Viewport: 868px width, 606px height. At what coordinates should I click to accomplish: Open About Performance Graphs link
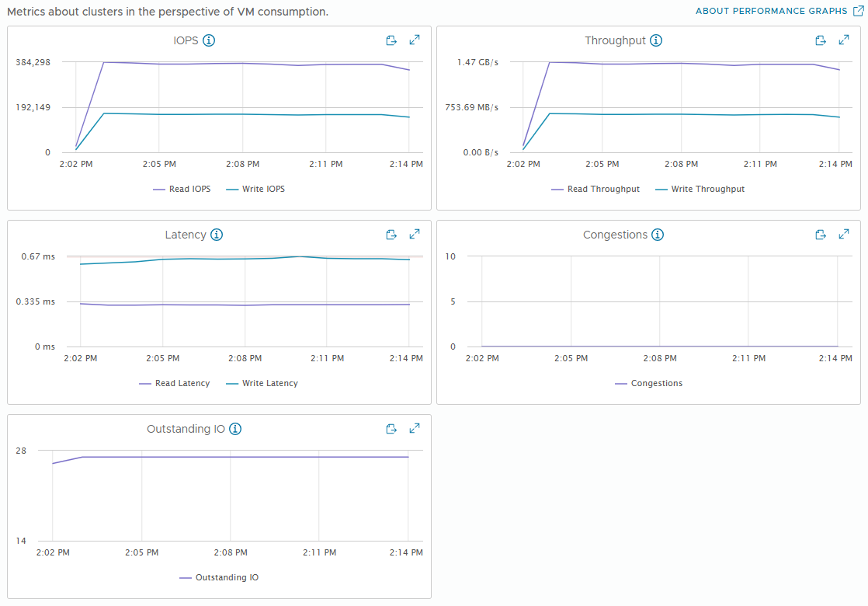coord(771,11)
